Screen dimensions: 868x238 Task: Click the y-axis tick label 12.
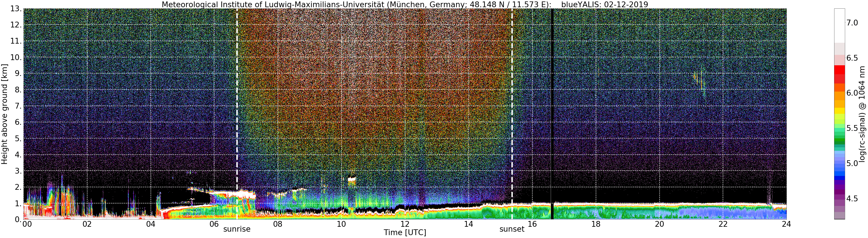click(16, 25)
